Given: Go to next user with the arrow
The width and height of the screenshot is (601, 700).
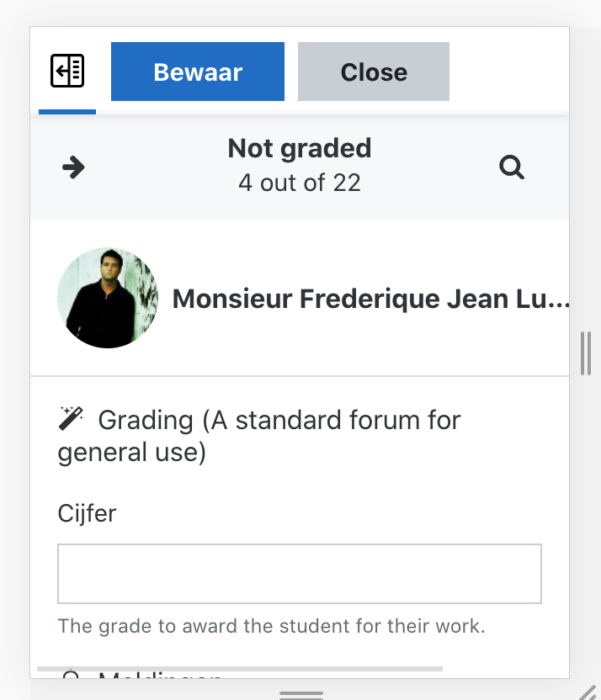Looking at the screenshot, I should [x=73, y=167].
